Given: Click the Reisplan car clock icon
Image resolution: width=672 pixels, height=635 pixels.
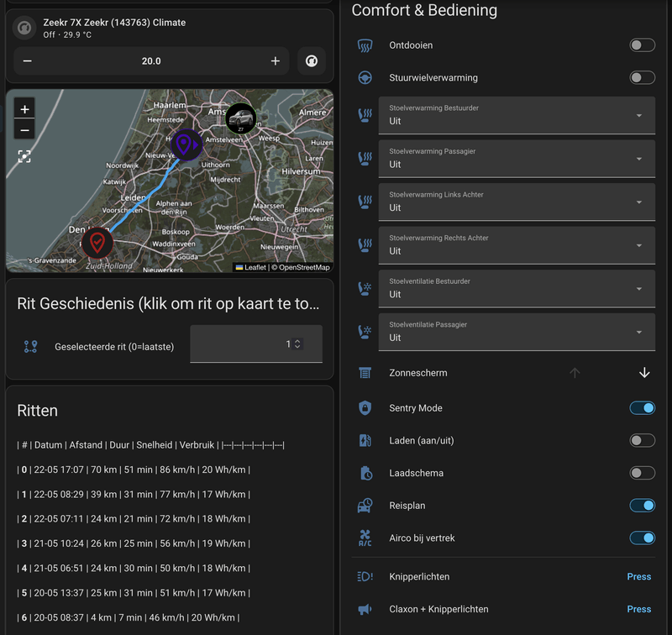Looking at the screenshot, I should 365,506.
